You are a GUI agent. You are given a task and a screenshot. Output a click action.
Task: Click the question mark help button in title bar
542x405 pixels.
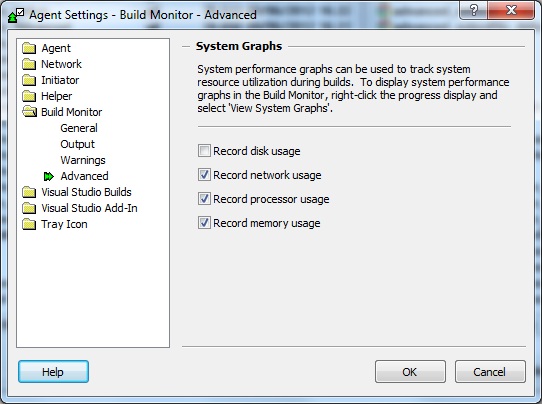474,10
